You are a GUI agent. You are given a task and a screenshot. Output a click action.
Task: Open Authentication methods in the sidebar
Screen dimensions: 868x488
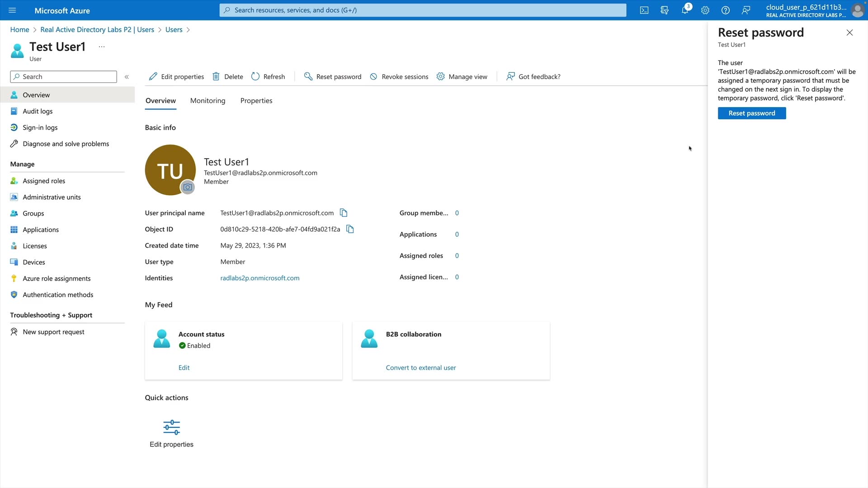tap(58, 295)
